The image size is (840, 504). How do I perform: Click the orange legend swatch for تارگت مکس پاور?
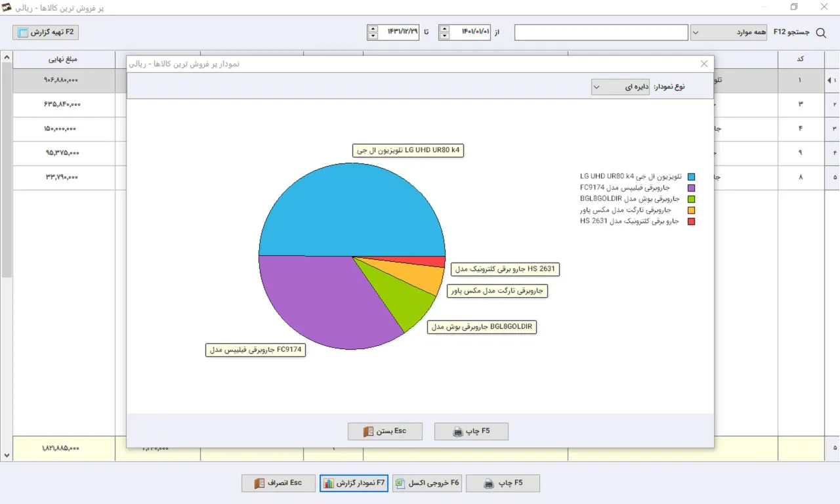(691, 210)
